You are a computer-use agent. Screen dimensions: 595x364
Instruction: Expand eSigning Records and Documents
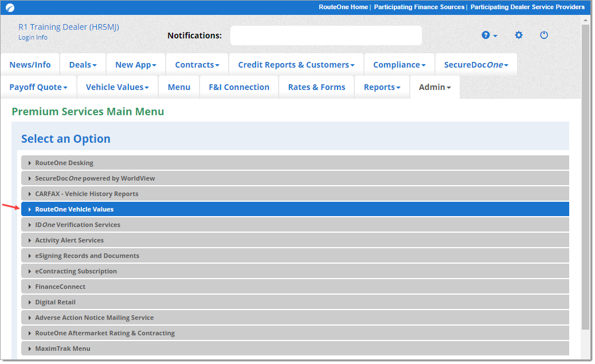pos(295,256)
